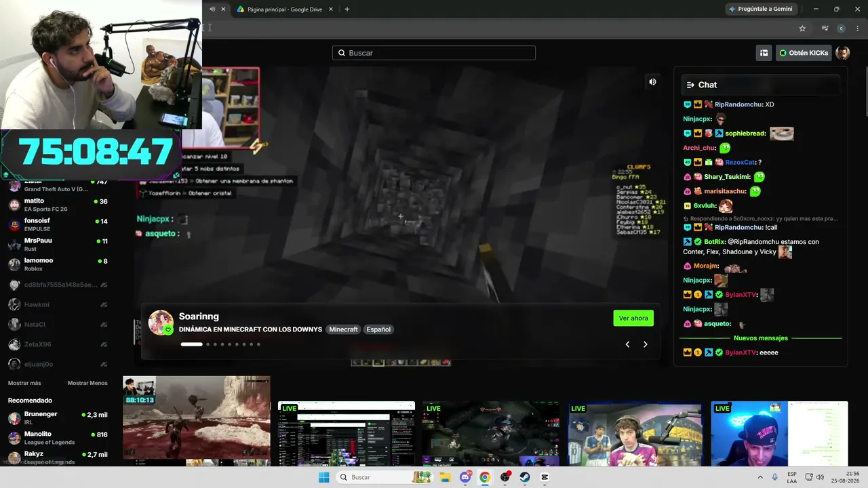Click the Obtén KICKs button
Image resolution: width=868 pixels, height=488 pixels.
click(x=804, y=53)
